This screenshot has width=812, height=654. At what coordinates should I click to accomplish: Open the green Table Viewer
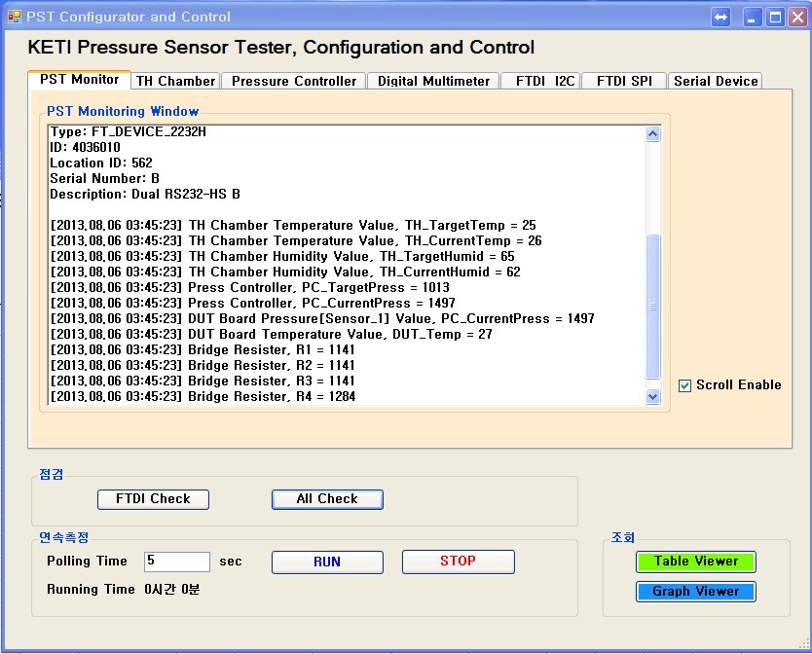pyautogui.click(x=696, y=562)
